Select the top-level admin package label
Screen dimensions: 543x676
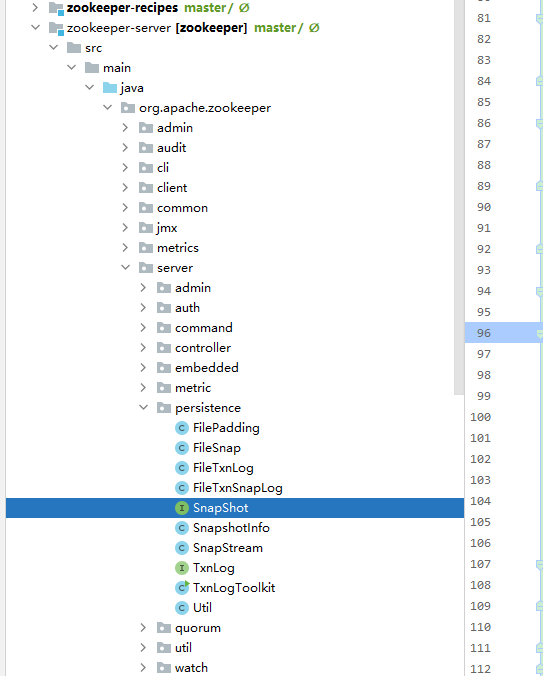pos(175,128)
